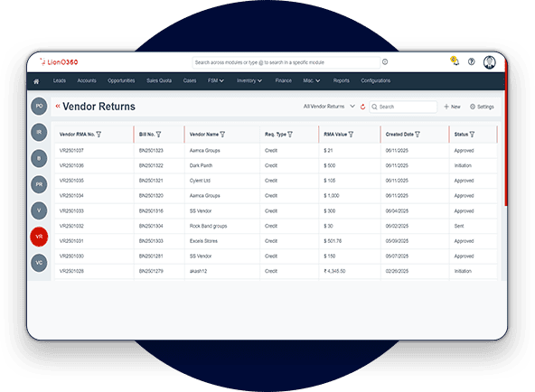Click the New button
The height and width of the screenshot is (392, 535).
(452, 107)
